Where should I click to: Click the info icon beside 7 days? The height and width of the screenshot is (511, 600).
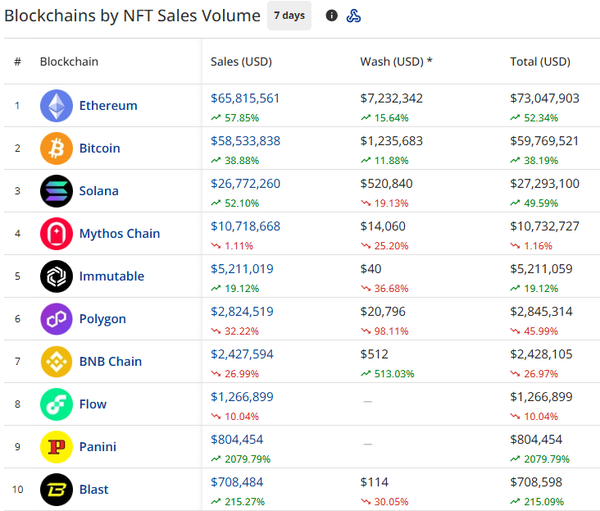coord(332,16)
